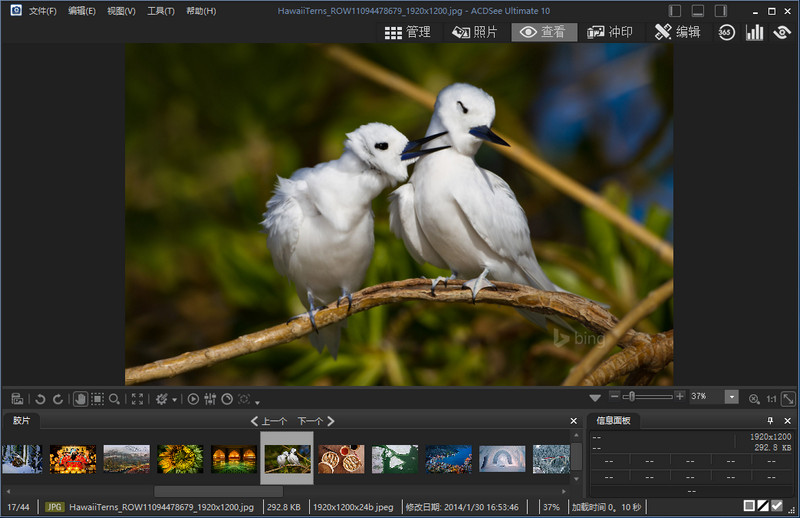Enter full screen view

tap(137, 398)
